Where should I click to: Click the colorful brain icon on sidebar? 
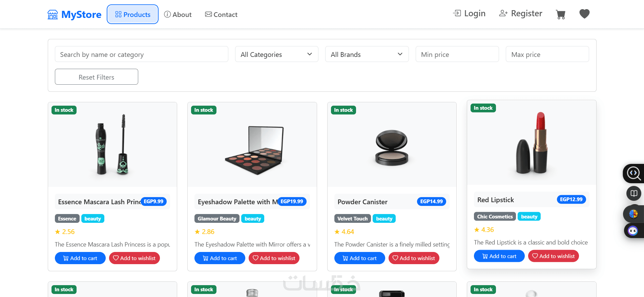tap(633, 214)
